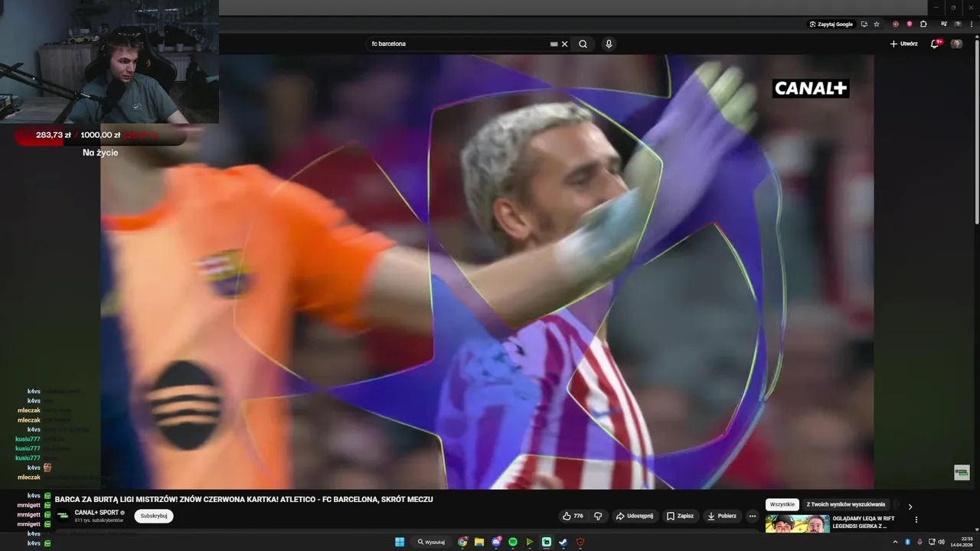Viewport: 980px width, 551px height.
Task: Click the Subskrybuj button
Action: click(154, 516)
